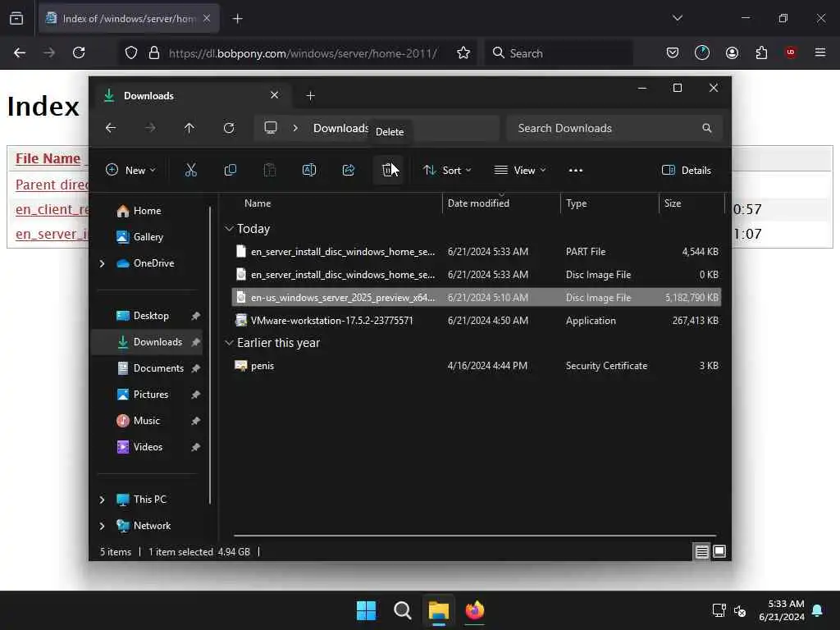Click the Cut scissors icon in Explorer toolbar
This screenshot has height=630, width=840.
click(190, 171)
